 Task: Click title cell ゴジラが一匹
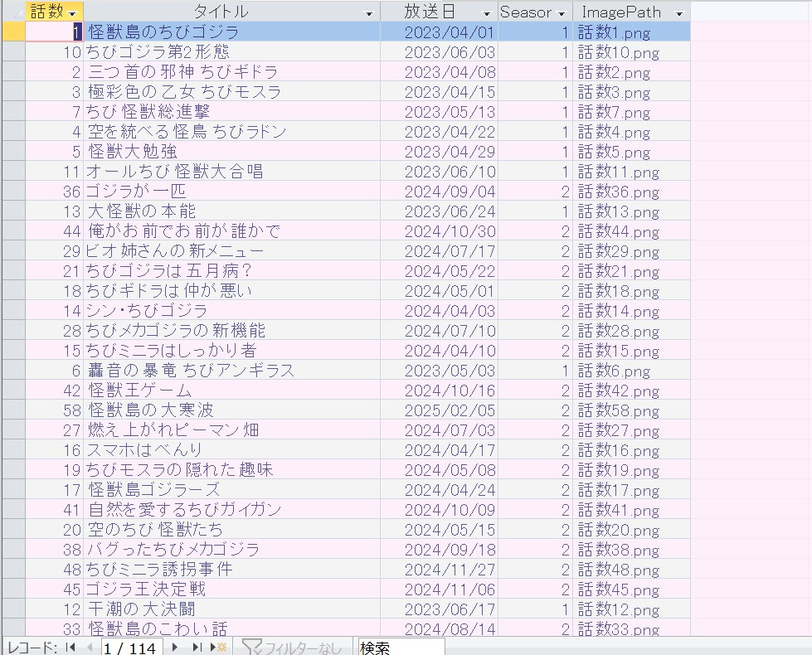[231, 191]
